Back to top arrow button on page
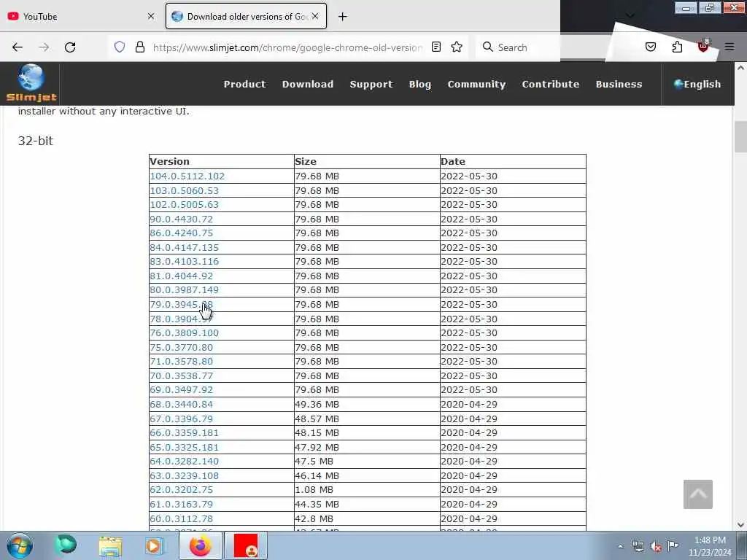This screenshot has height=560, width=747. click(x=698, y=494)
